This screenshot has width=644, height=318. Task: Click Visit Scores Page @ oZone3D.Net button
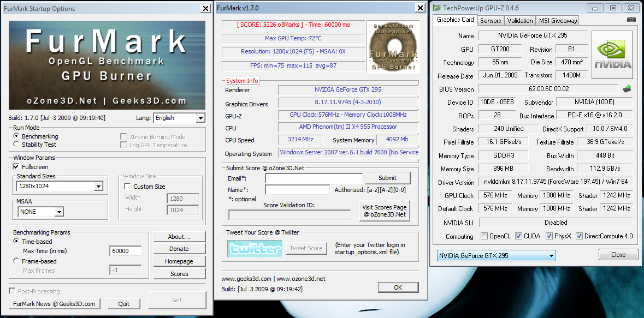tap(385, 211)
